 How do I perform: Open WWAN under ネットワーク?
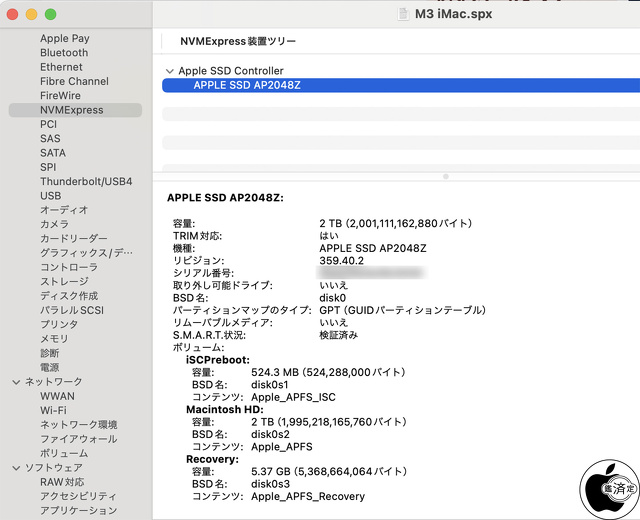57,396
